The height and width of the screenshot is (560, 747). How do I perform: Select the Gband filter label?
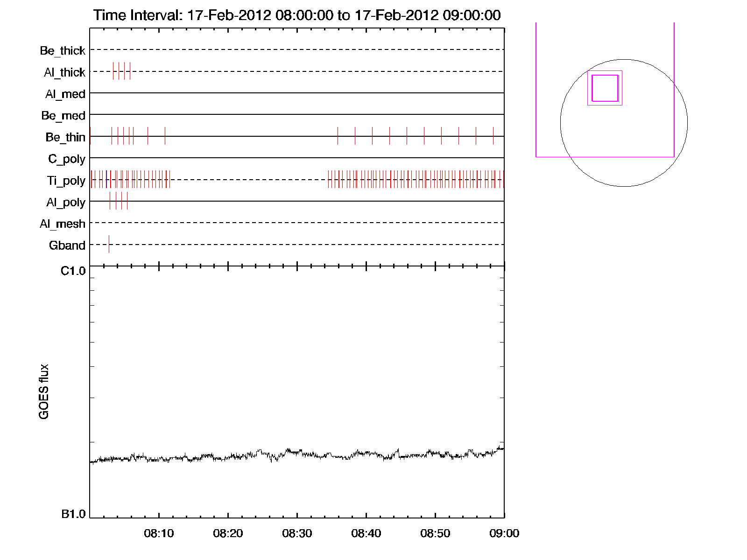click(x=67, y=245)
